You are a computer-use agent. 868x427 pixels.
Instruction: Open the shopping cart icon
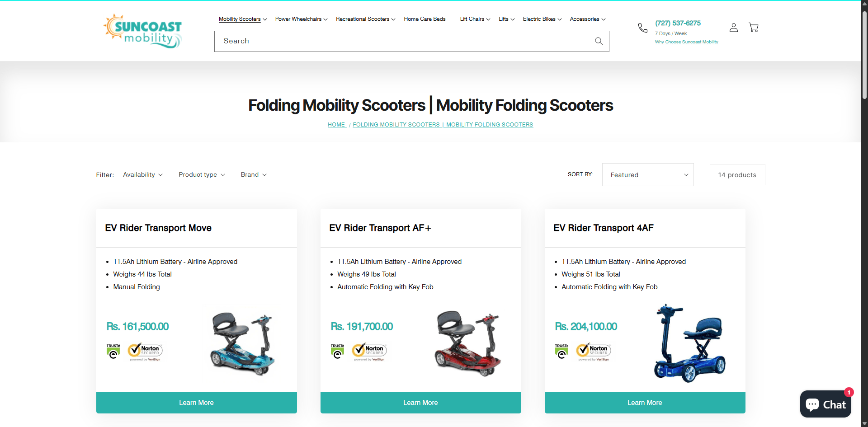click(753, 28)
